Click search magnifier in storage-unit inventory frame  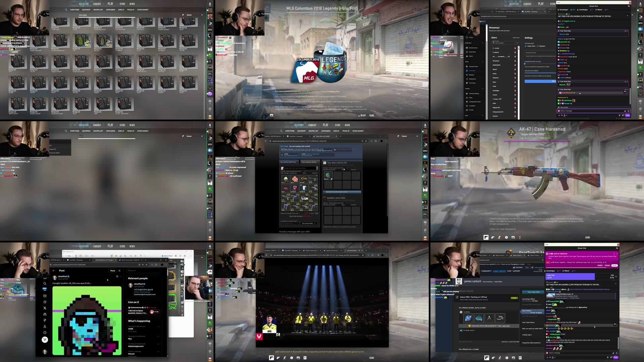point(66,10)
